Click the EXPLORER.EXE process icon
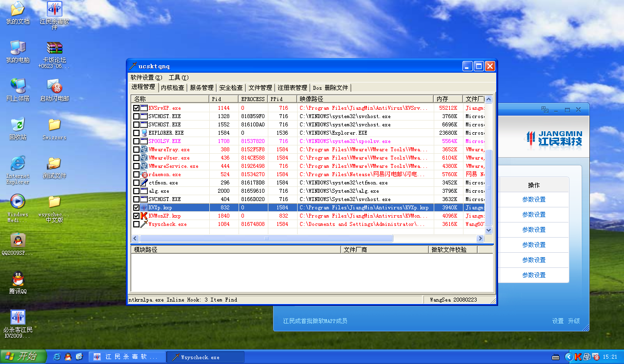 tap(144, 133)
